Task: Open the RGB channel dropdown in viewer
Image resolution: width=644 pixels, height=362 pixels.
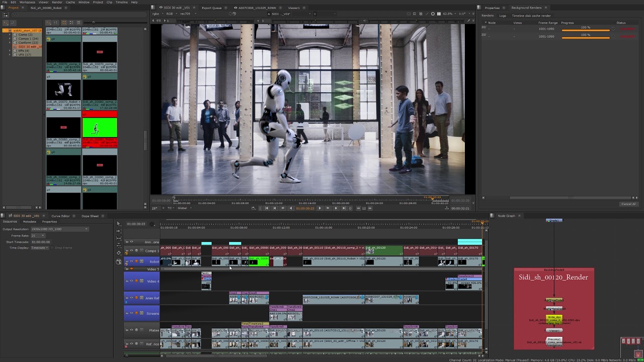Action: click(171, 14)
